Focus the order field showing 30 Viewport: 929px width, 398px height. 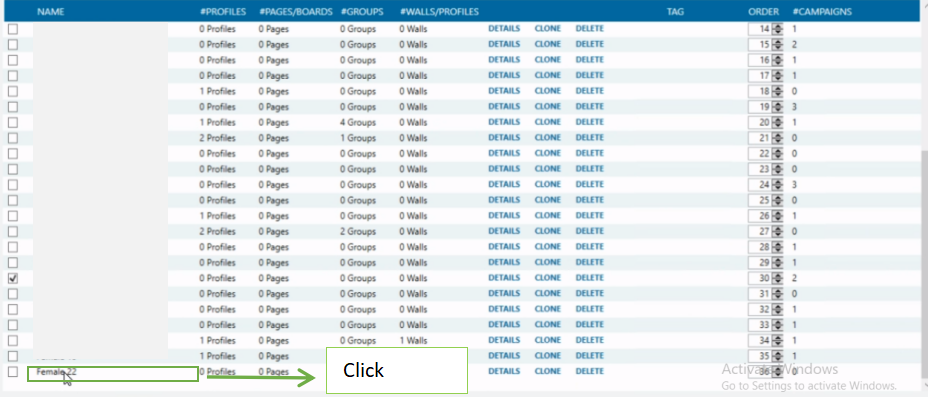point(760,278)
